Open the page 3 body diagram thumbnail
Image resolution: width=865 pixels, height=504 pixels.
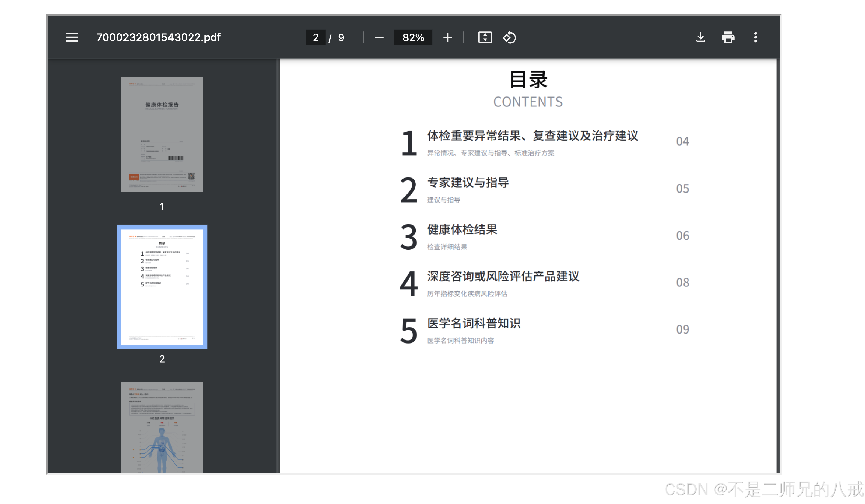[162, 427]
